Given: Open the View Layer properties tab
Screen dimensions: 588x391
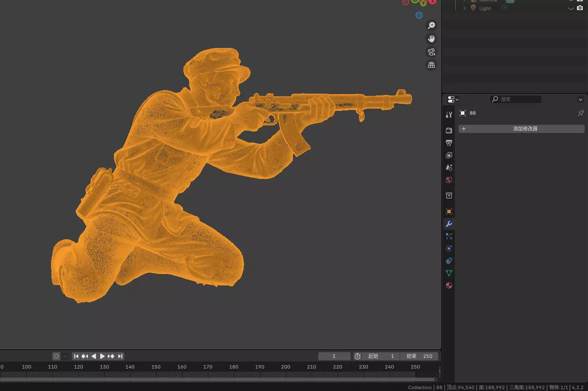Looking at the screenshot, I should pyautogui.click(x=449, y=155).
